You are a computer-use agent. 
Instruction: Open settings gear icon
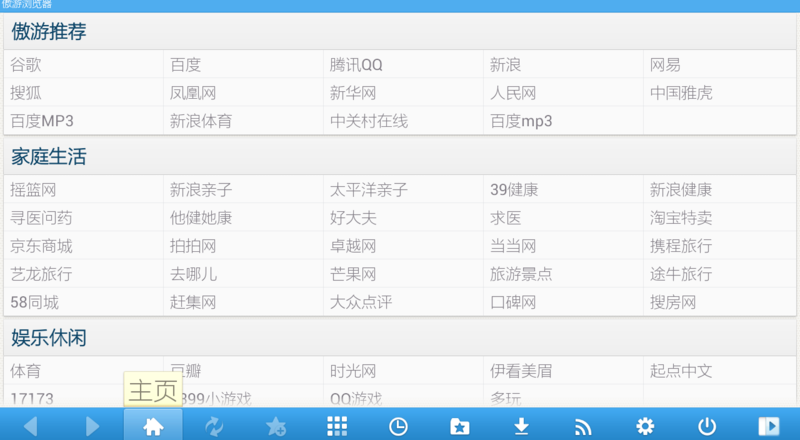[645, 426]
